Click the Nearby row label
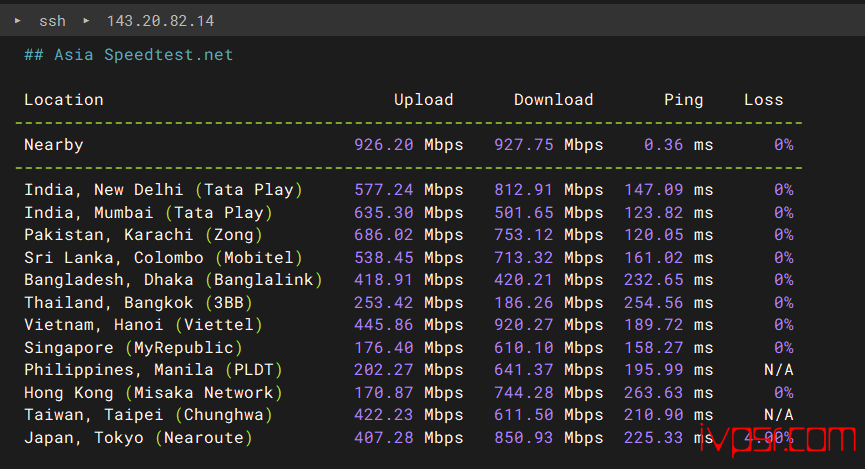 54,145
